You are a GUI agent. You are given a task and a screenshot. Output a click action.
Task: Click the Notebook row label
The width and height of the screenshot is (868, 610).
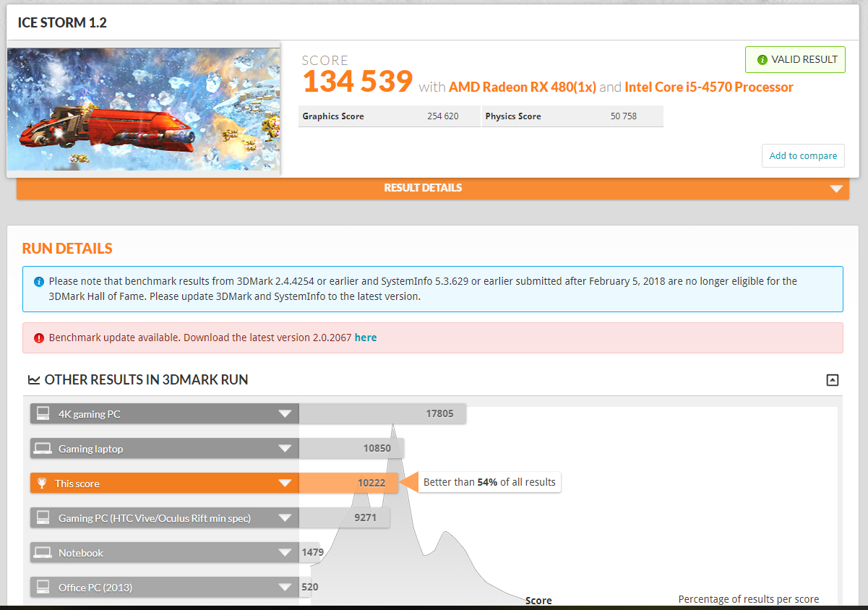pos(81,553)
